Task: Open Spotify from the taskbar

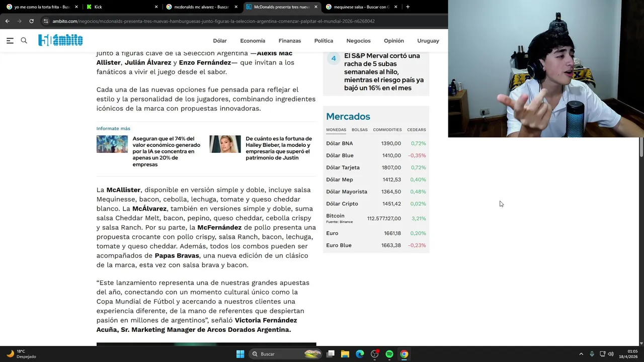Action: 389,354
